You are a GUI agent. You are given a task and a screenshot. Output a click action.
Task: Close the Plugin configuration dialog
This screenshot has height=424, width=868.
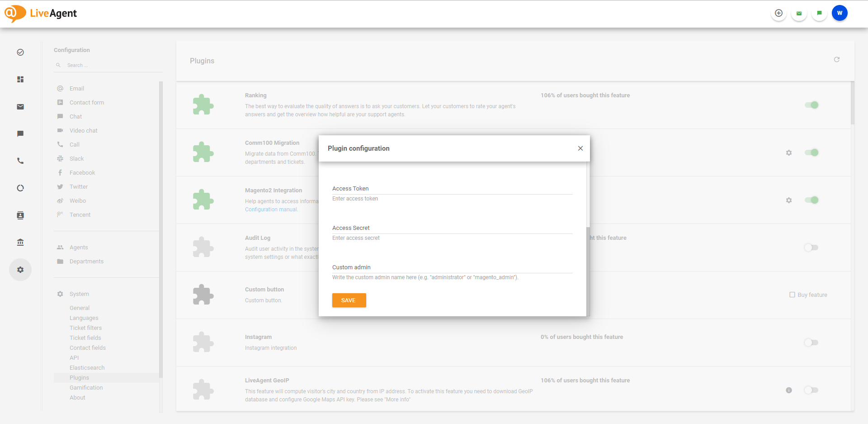(x=580, y=148)
